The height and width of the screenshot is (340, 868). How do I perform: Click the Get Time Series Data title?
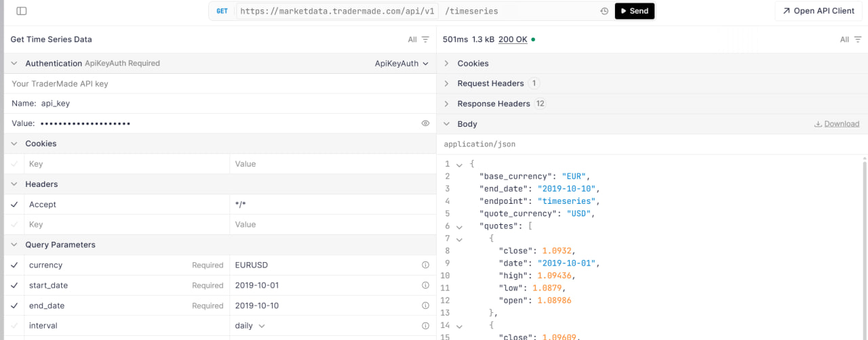click(51, 39)
